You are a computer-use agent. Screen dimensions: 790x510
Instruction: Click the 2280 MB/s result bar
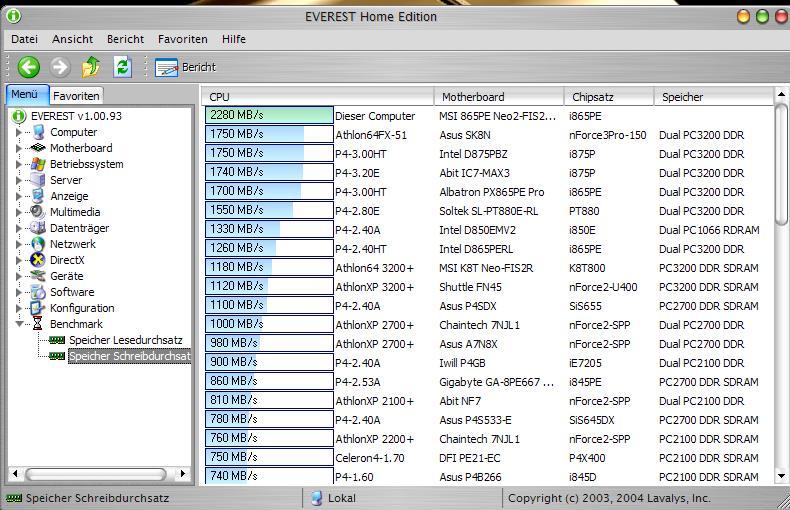click(x=269, y=115)
